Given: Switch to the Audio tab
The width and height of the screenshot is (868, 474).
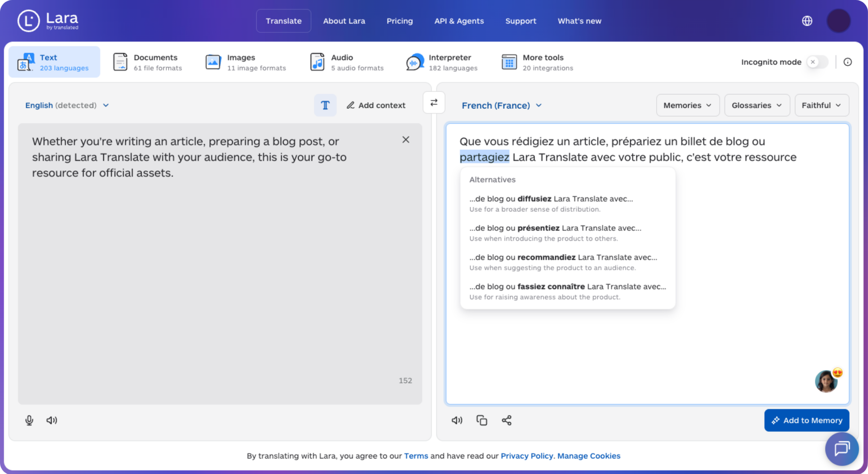Looking at the screenshot, I should coord(347,62).
